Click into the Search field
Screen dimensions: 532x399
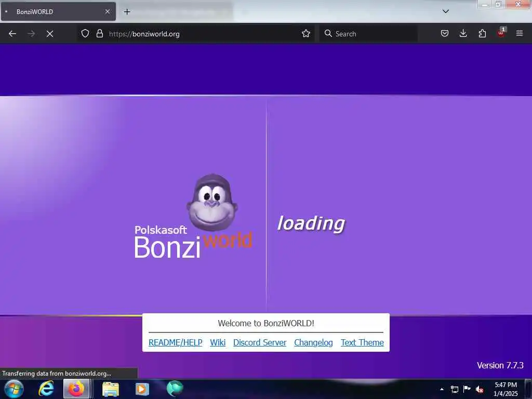(x=368, y=34)
